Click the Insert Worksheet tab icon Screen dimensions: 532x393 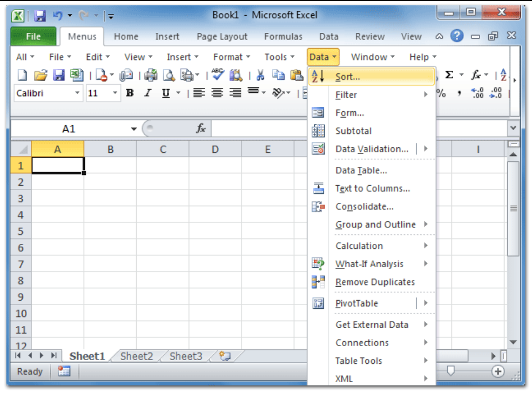[225, 356]
